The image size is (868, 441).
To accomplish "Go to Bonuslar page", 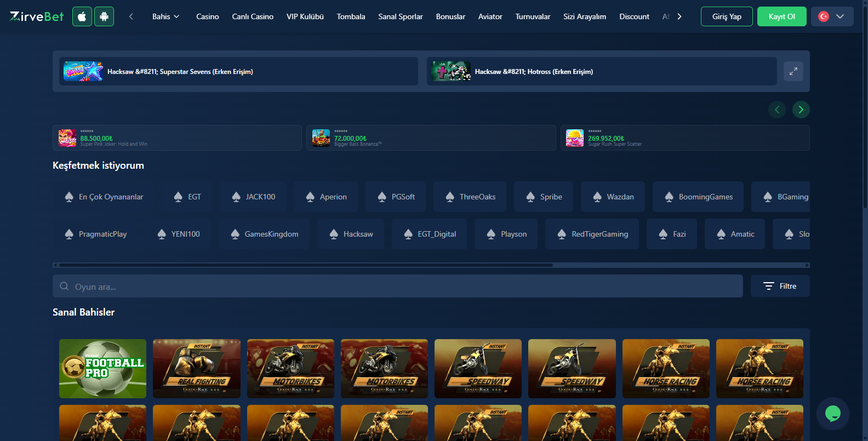I will (450, 16).
